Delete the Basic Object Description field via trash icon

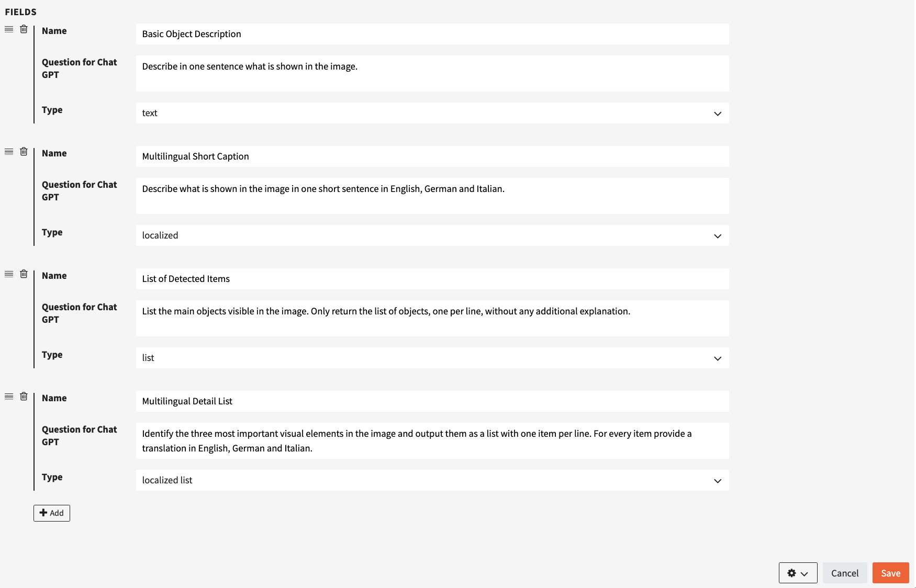[x=24, y=30]
